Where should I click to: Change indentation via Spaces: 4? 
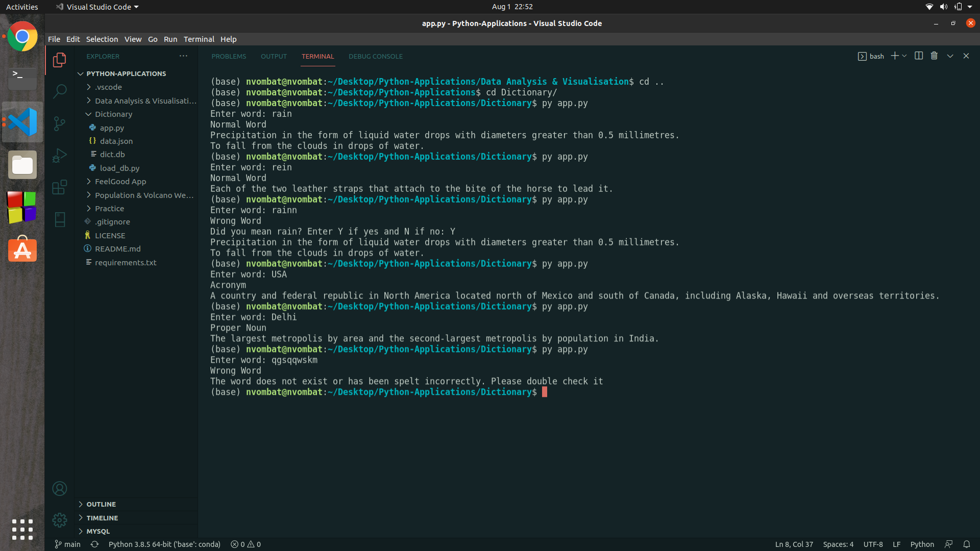click(838, 544)
